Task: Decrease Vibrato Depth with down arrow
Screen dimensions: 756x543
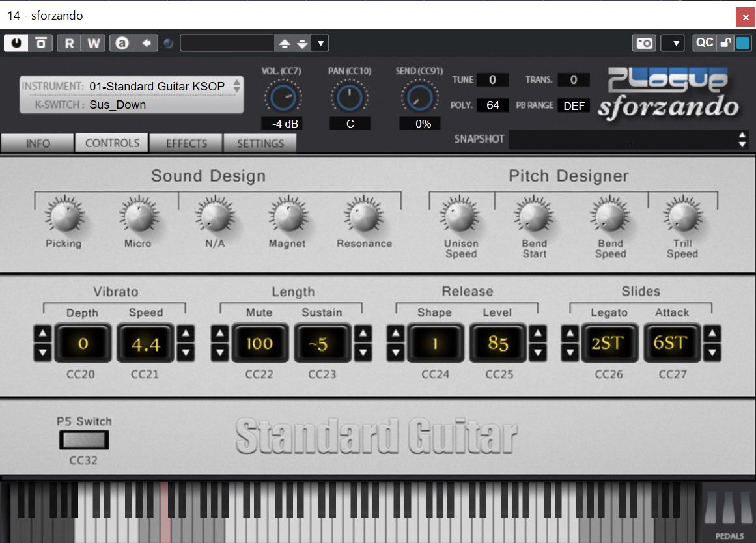Action: [x=42, y=352]
